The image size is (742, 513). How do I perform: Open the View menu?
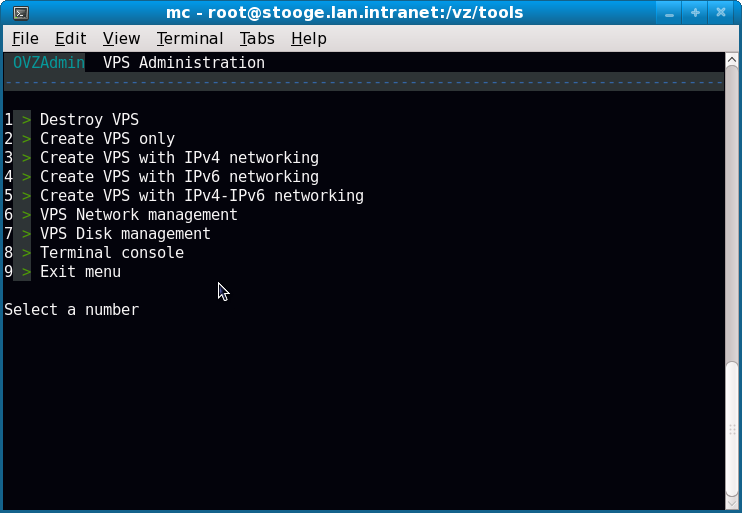click(121, 38)
